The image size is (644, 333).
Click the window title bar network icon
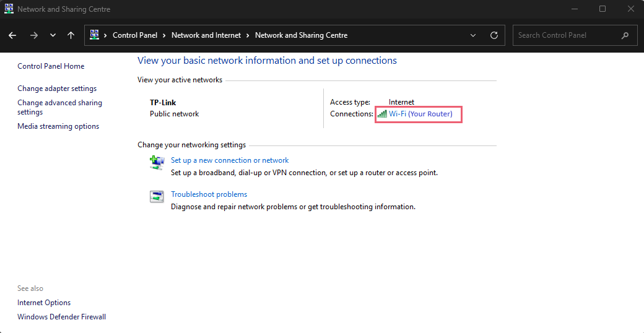pos(9,9)
